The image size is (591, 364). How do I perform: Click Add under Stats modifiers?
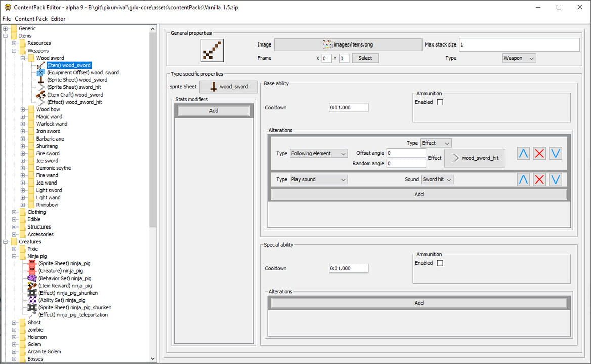(214, 111)
